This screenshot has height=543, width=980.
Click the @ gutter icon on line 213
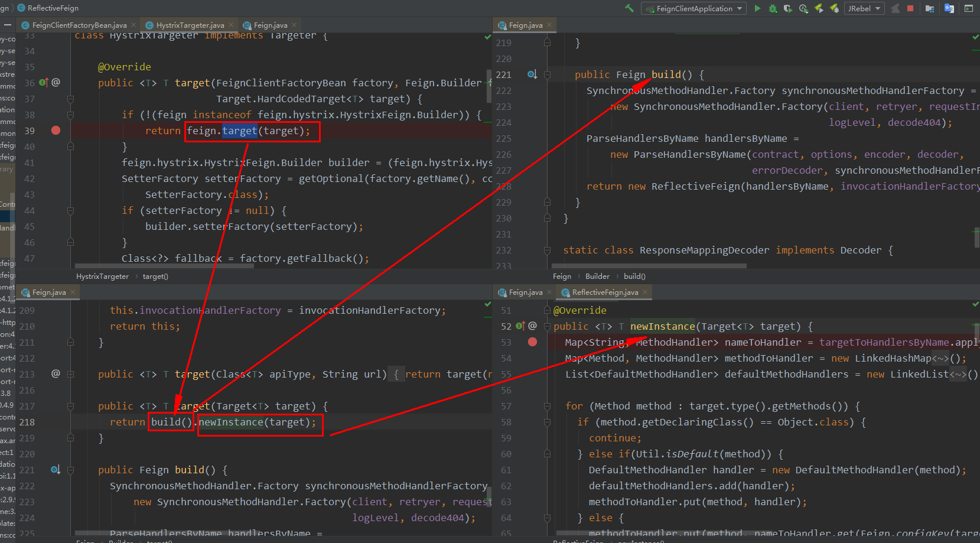[x=56, y=373]
